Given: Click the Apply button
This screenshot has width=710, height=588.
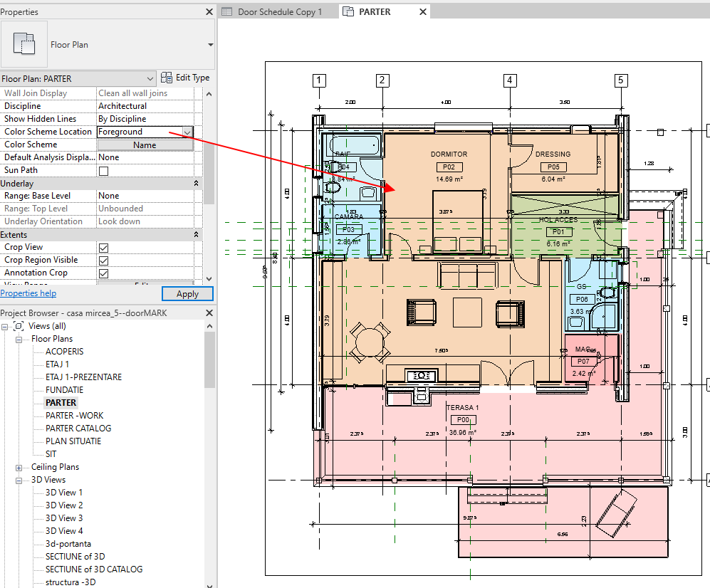Looking at the screenshot, I should click(187, 293).
